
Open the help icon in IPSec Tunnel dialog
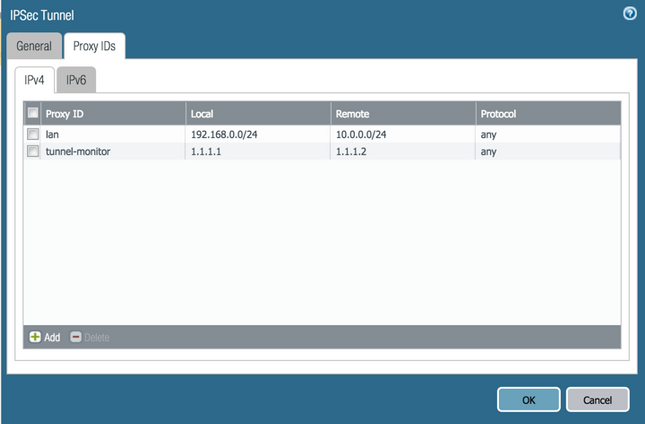point(630,14)
